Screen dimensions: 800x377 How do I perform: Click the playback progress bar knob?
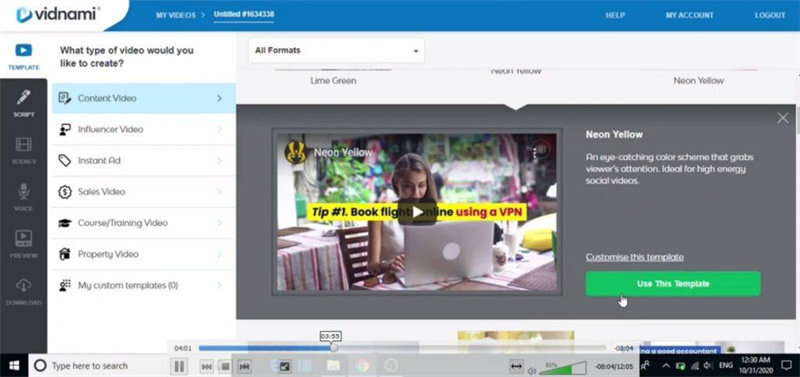[x=334, y=347]
